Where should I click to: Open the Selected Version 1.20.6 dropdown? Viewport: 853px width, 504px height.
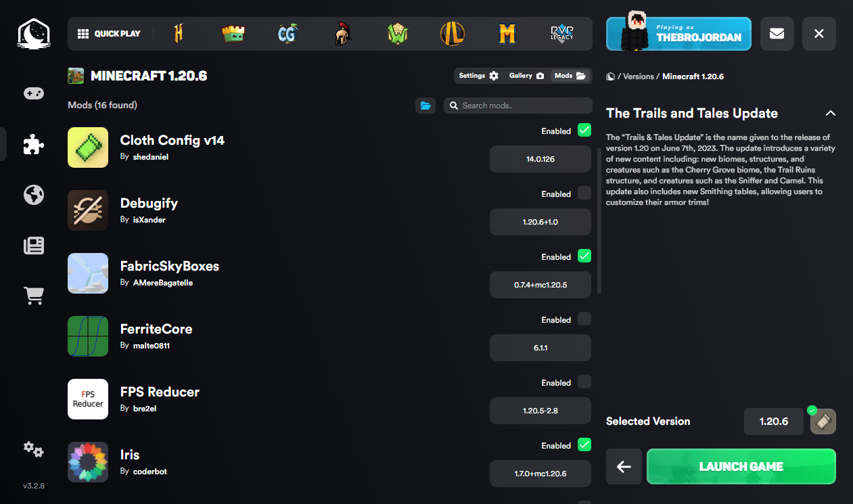pyautogui.click(x=774, y=421)
